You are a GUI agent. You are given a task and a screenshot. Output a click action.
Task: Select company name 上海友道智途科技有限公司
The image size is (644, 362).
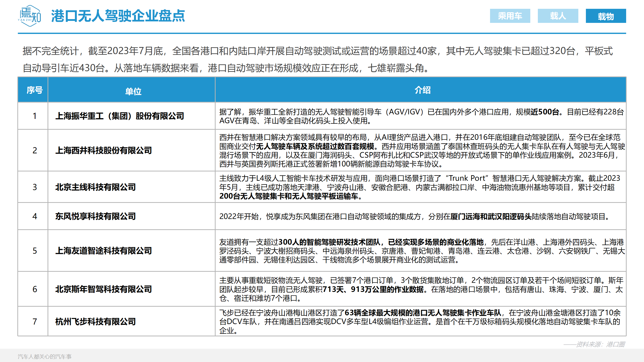(x=104, y=251)
